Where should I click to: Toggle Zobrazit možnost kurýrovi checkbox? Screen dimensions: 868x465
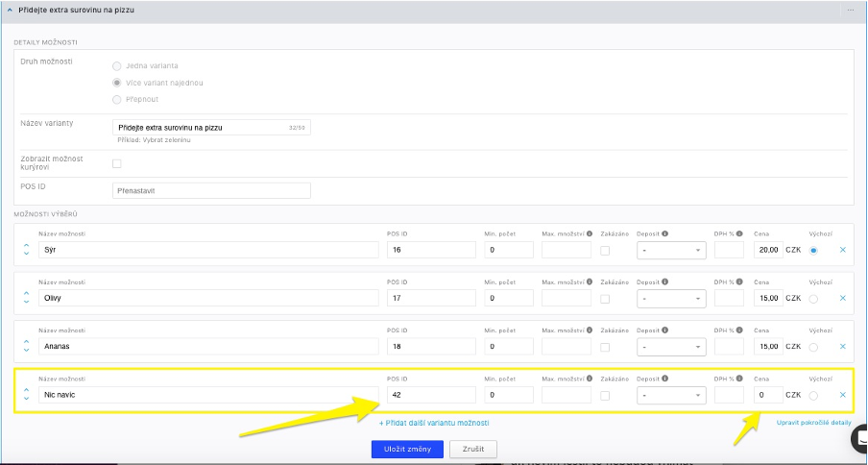point(117,163)
